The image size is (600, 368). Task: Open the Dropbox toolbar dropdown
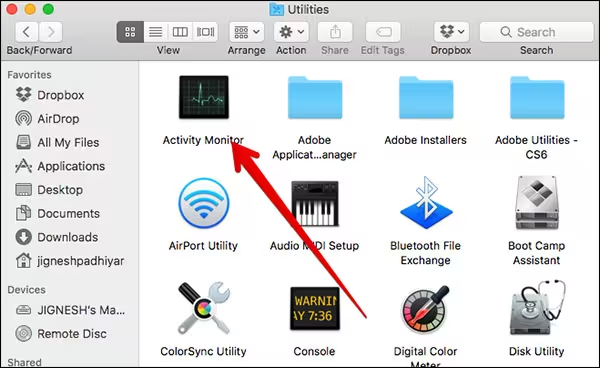452,32
